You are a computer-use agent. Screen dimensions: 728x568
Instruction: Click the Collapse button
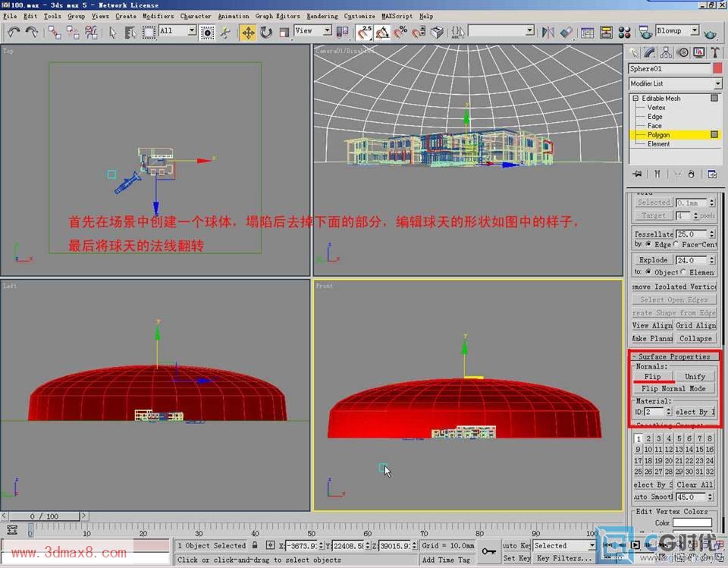coord(695,338)
